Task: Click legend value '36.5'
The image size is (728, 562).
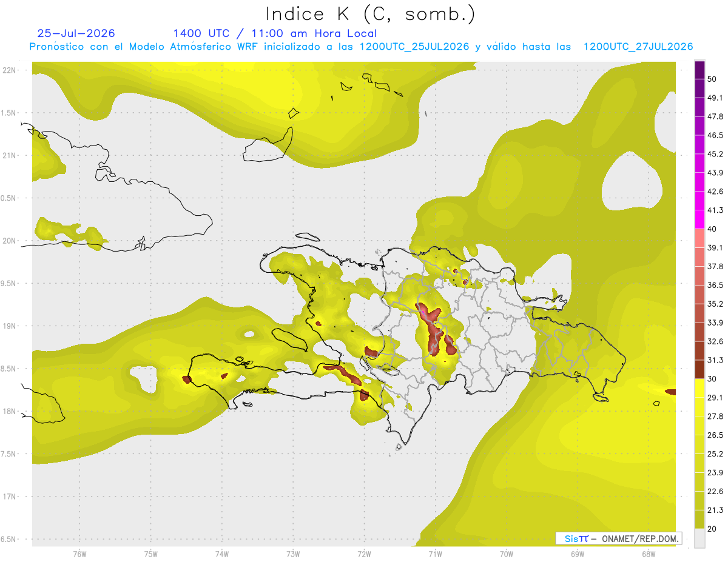Action: pyautogui.click(x=715, y=285)
